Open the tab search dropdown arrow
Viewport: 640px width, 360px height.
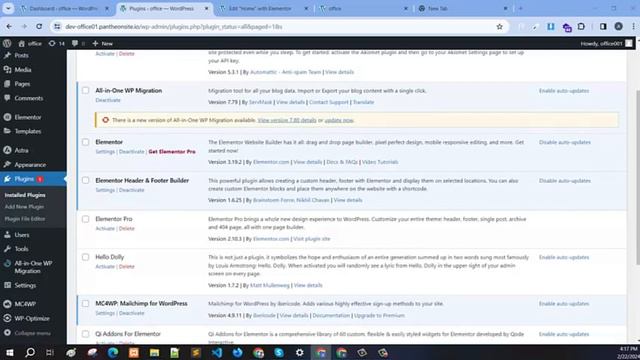8,8
